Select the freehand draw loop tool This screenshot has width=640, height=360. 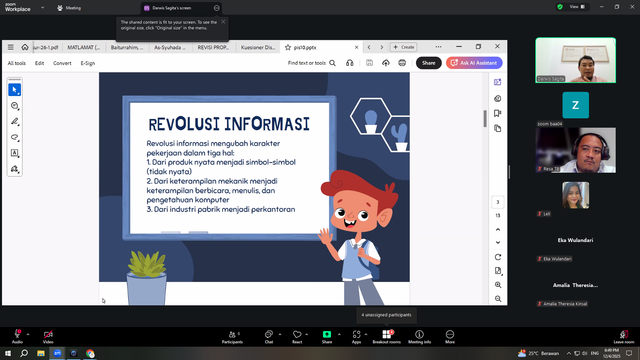15,137
